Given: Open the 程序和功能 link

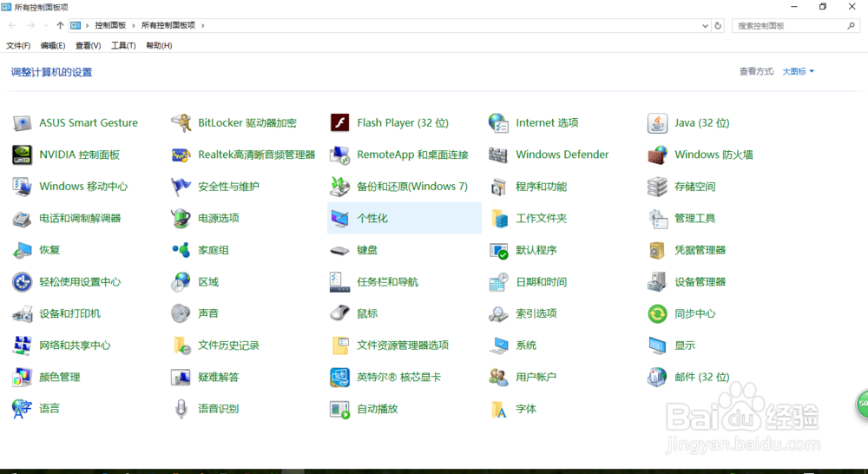Looking at the screenshot, I should (x=542, y=187).
